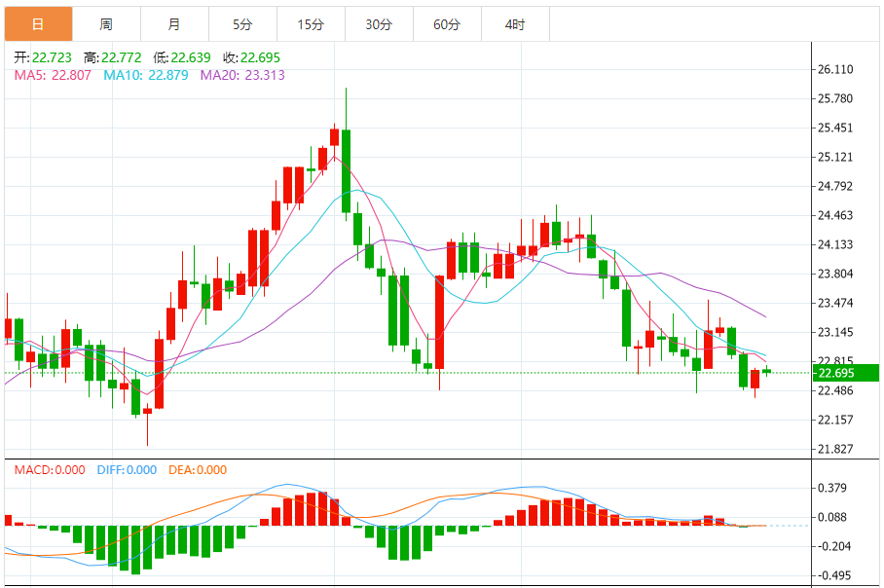Click the DEA:0.000 label
The image size is (884, 588).
tap(198, 470)
